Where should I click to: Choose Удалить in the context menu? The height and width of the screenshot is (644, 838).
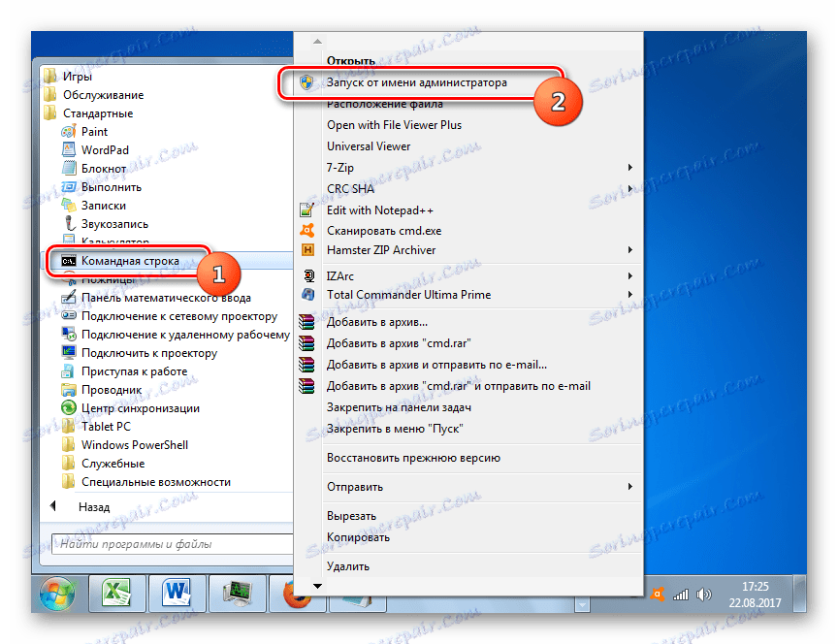click(347, 566)
